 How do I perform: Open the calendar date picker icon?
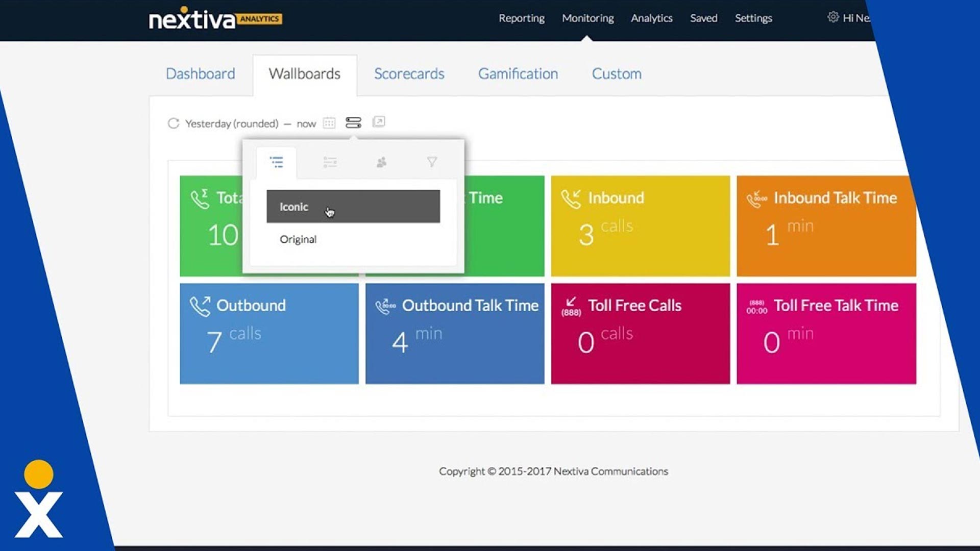coord(329,123)
